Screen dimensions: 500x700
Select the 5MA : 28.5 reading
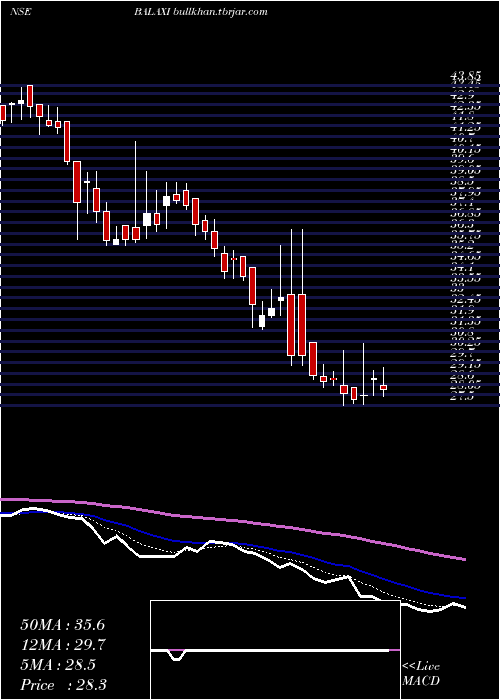[58, 665]
